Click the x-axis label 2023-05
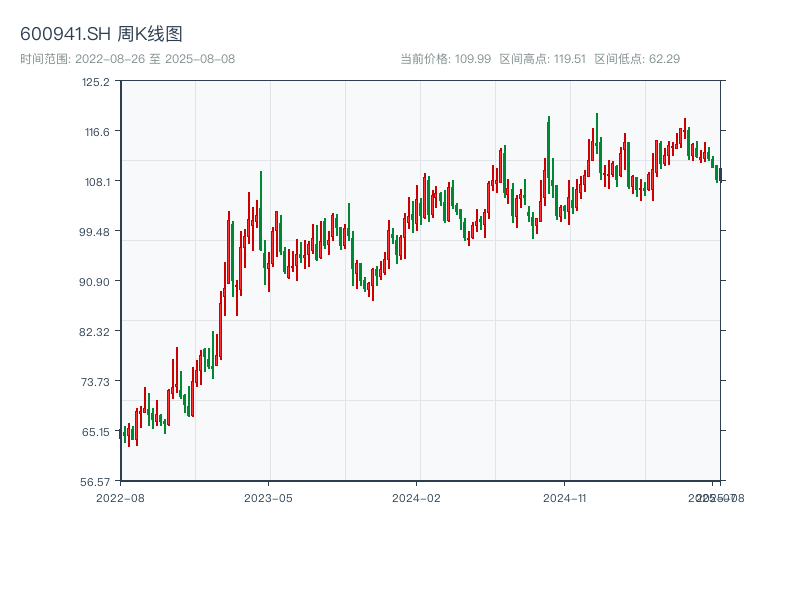Image resolution: width=800 pixels, height=600 pixels. tap(268, 498)
